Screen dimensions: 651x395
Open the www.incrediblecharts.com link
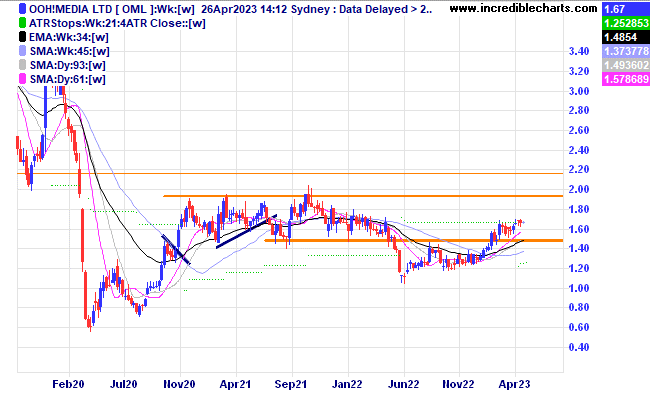524,8
